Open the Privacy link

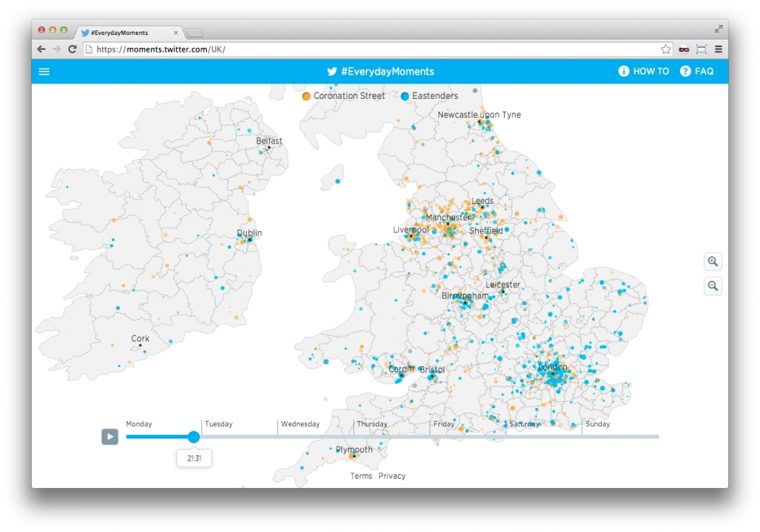click(392, 476)
